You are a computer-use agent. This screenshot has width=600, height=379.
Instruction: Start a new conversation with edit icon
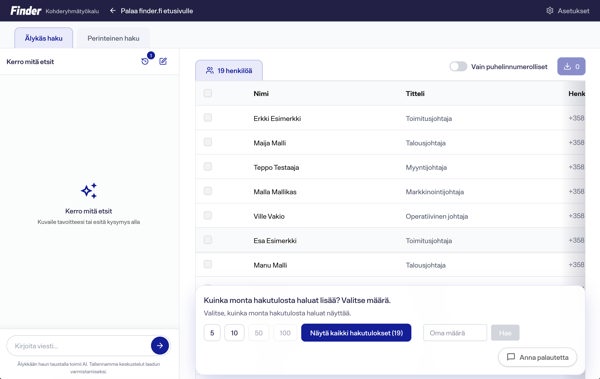point(163,61)
